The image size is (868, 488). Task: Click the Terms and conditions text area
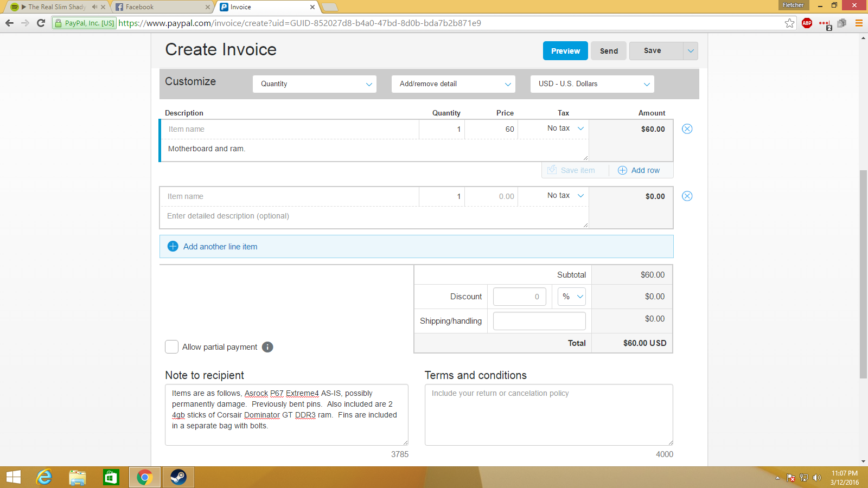pyautogui.click(x=549, y=415)
